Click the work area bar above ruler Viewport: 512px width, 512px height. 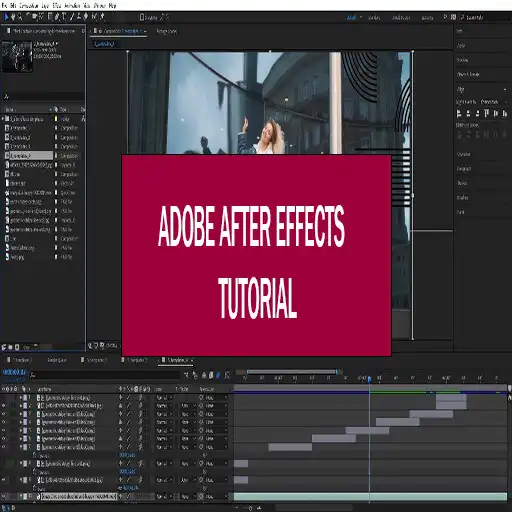(292, 371)
